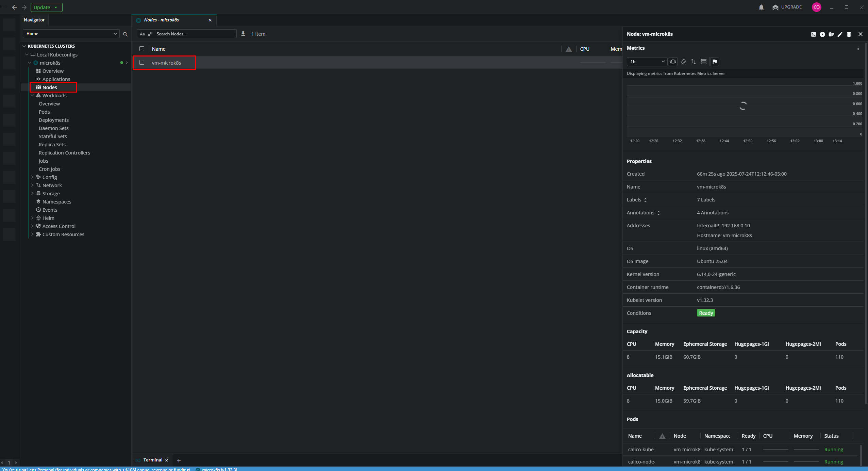Check the select-all checkbox in header

point(142,49)
